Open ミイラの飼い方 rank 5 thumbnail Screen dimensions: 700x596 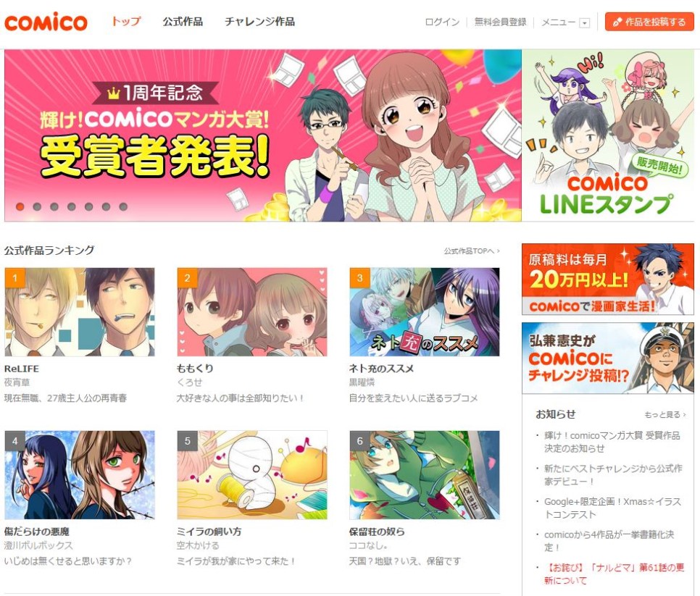(252, 474)
